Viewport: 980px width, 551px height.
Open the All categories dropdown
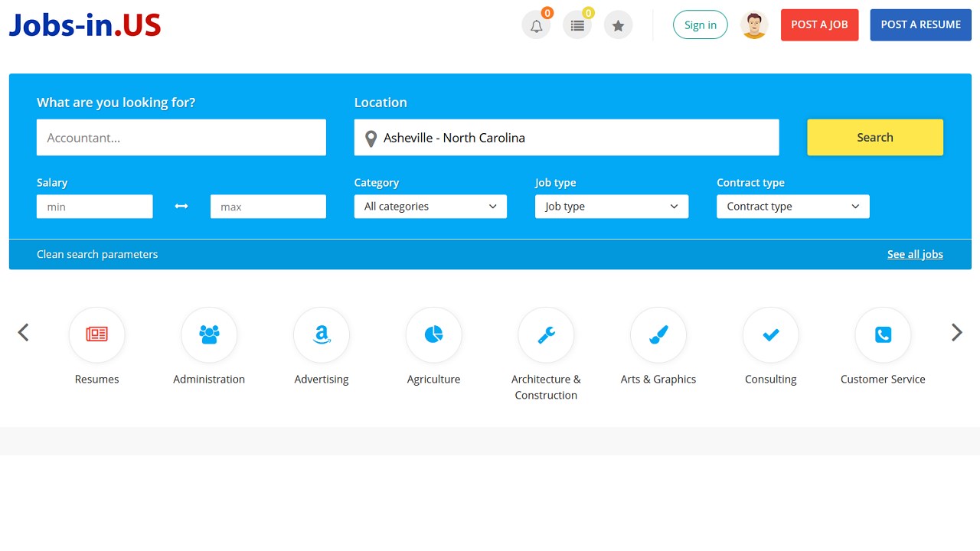pos(430,206)
